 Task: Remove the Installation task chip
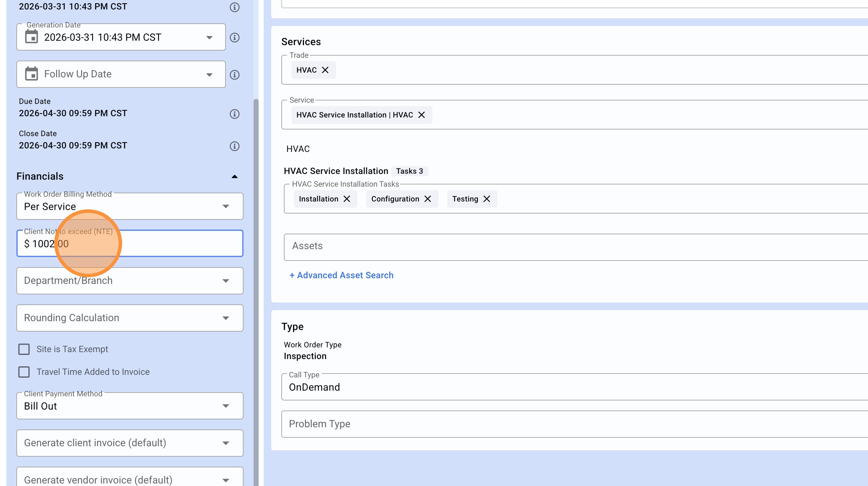point(347,199)
